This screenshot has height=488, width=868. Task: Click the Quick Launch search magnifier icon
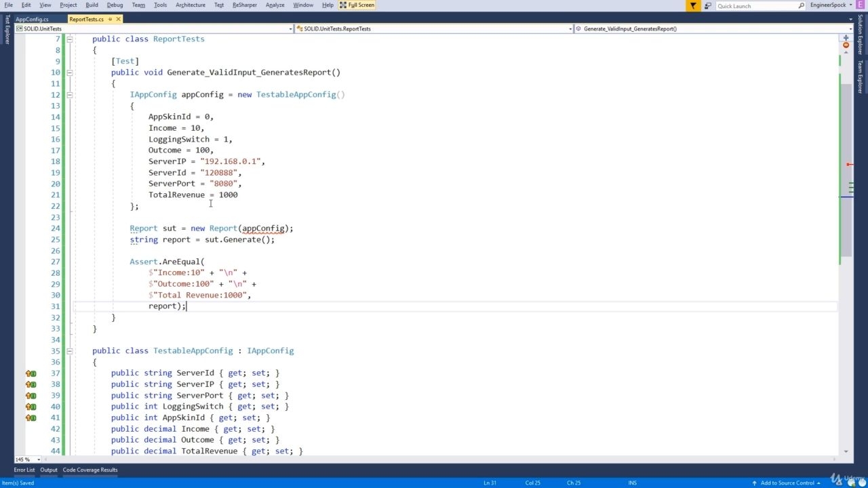(802, 5)
